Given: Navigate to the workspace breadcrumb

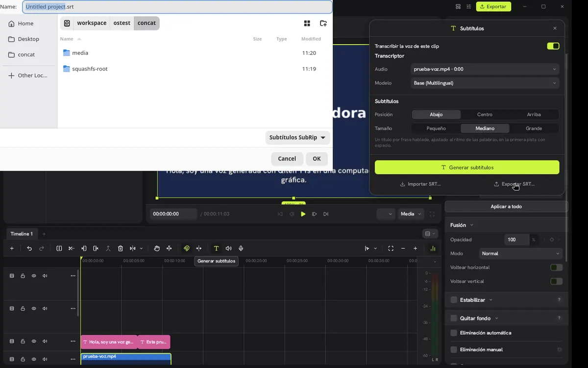Looking at the screenshot, I should pos(92,23).
